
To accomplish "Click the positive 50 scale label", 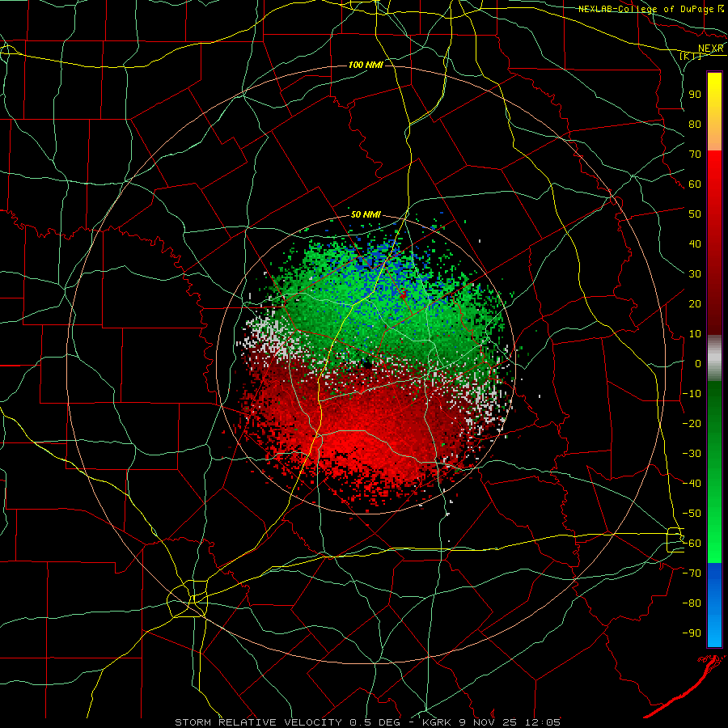I will point(695,214).
